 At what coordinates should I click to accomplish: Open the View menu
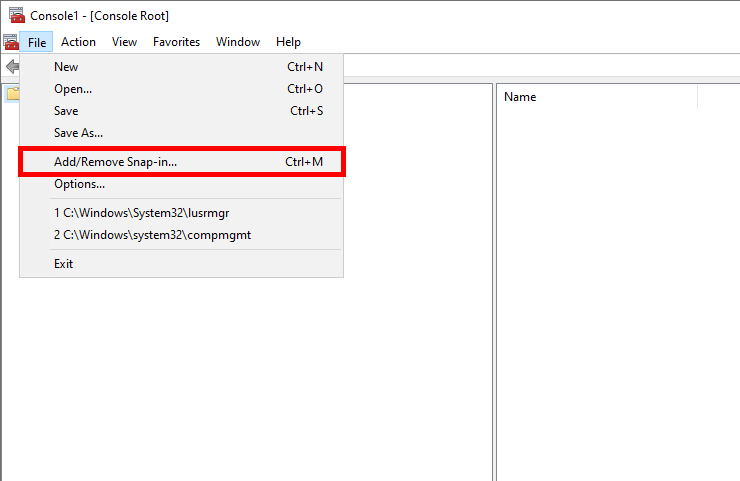point(124,42)
